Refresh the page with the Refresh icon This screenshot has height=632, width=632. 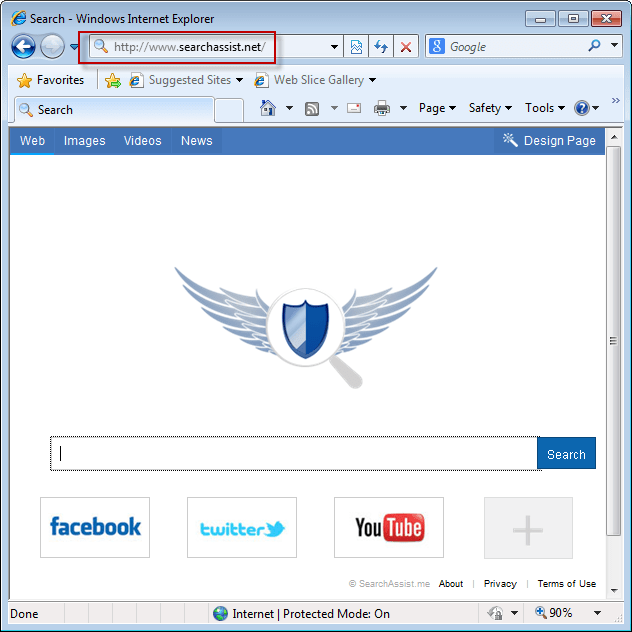(x=381, y=47)
